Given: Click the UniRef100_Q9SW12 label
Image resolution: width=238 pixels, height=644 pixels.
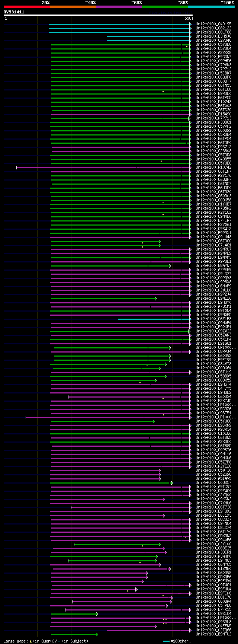Looking at the screenshot, I should (x=213, y=229).
